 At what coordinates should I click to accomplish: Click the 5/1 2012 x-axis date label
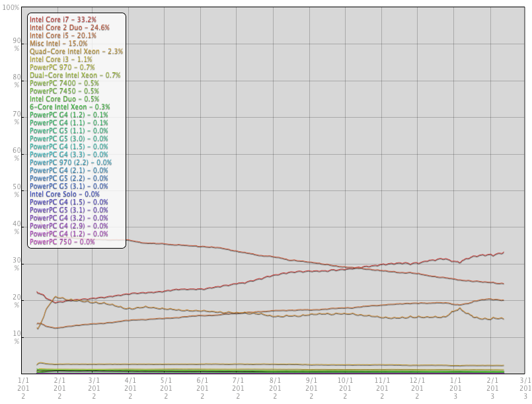click(x=166, y=388)
